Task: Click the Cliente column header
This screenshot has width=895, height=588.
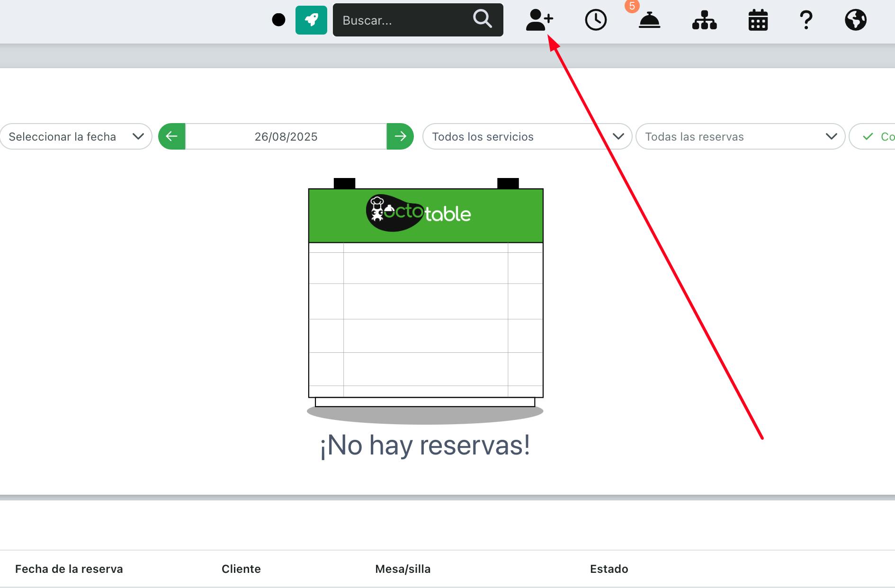Action: pos(241,569)
